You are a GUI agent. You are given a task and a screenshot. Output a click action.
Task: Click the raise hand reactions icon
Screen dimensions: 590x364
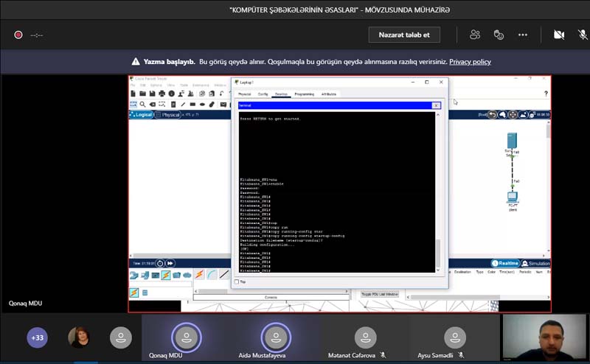pyautogui.click(x=499, y=35)
